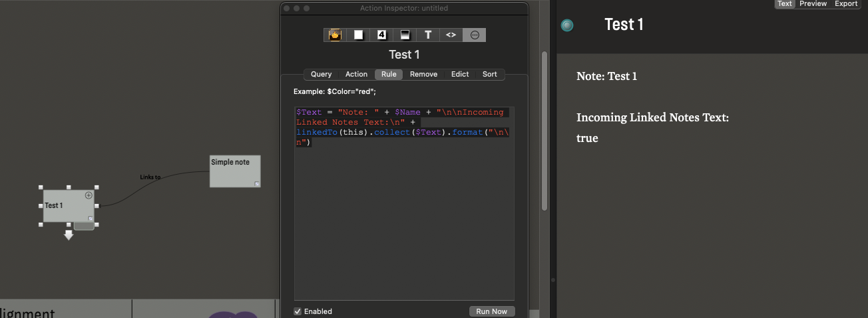This screenshot has width=868, height=318.
Task: Open the Tinderbox flame inspector tab
Action: [x=335, y=35]
